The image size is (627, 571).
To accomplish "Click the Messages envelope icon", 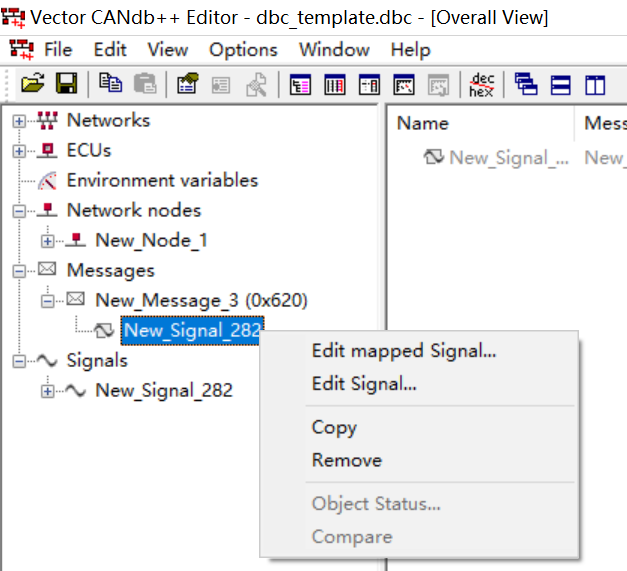I will point(47,269).
